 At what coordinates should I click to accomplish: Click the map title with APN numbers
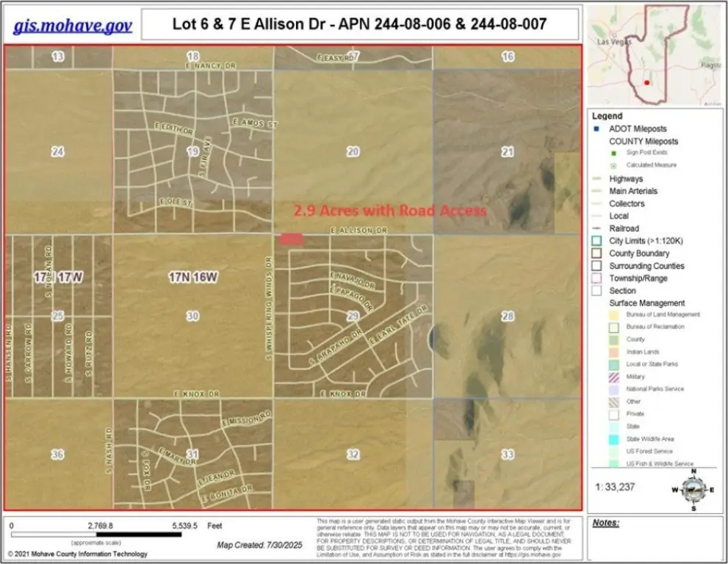[359, 23]
